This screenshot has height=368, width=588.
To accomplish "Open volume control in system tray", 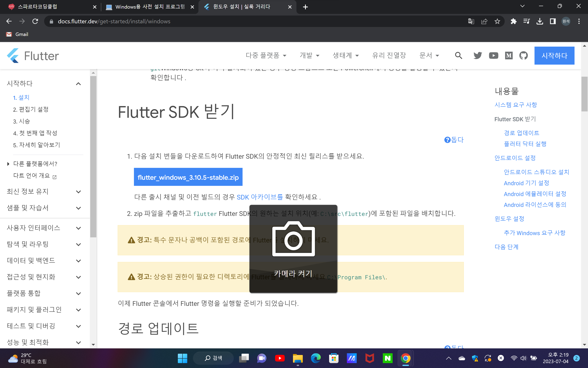I will [x=523, y=358].
